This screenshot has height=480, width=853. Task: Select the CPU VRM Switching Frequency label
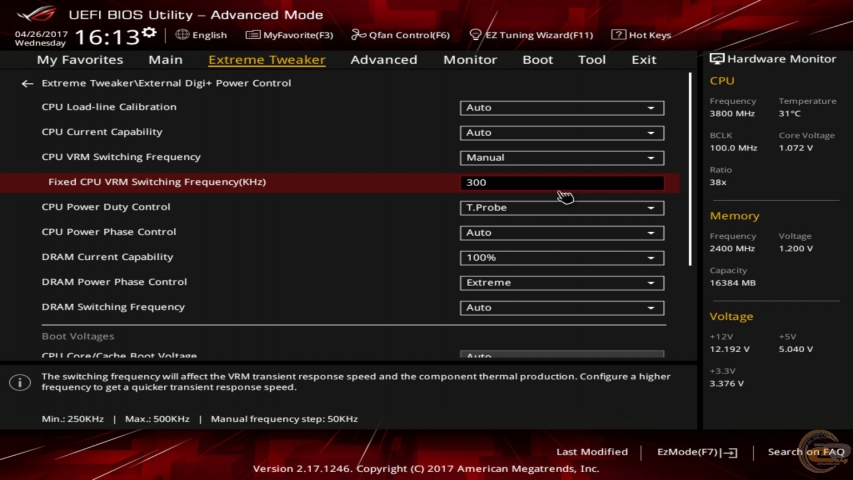[x=121, y=157]
